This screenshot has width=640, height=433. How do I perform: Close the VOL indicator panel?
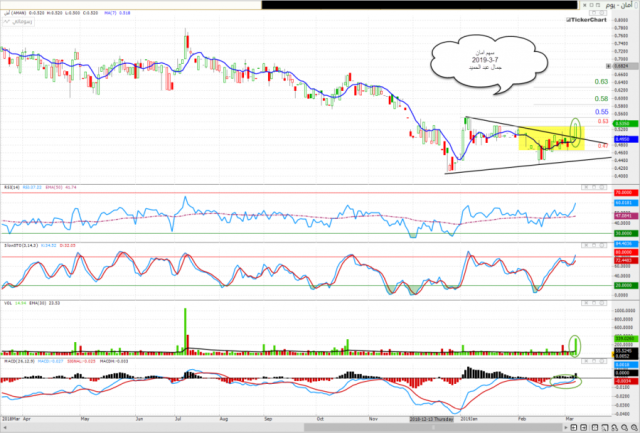point(586,303)
